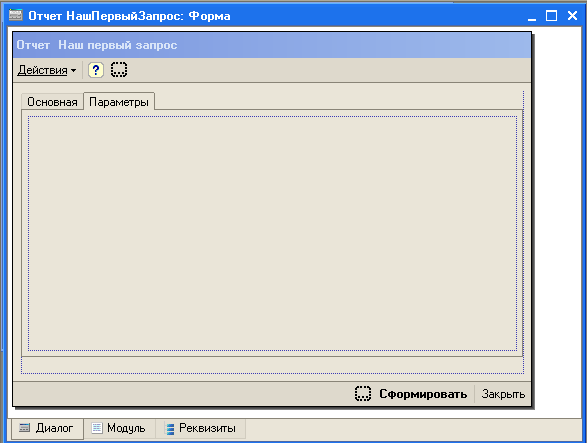
Task: Click the form icon in window title bar
Action: point(16,15)
